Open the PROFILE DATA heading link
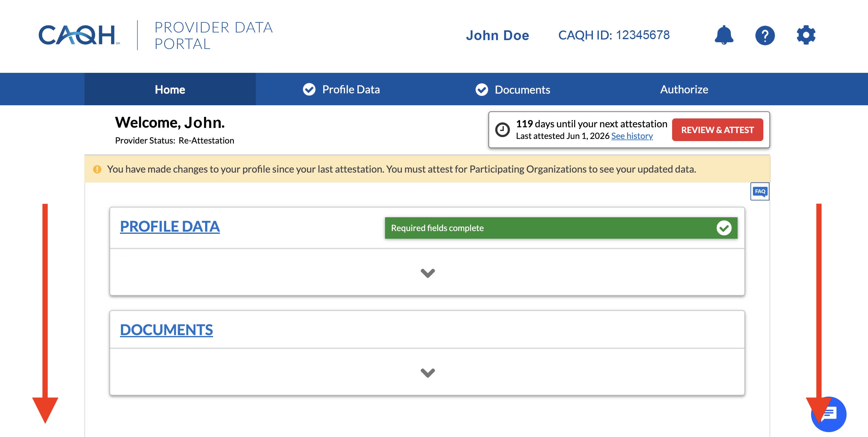Viewport: 868px width, 437px height. click(170, 226)
